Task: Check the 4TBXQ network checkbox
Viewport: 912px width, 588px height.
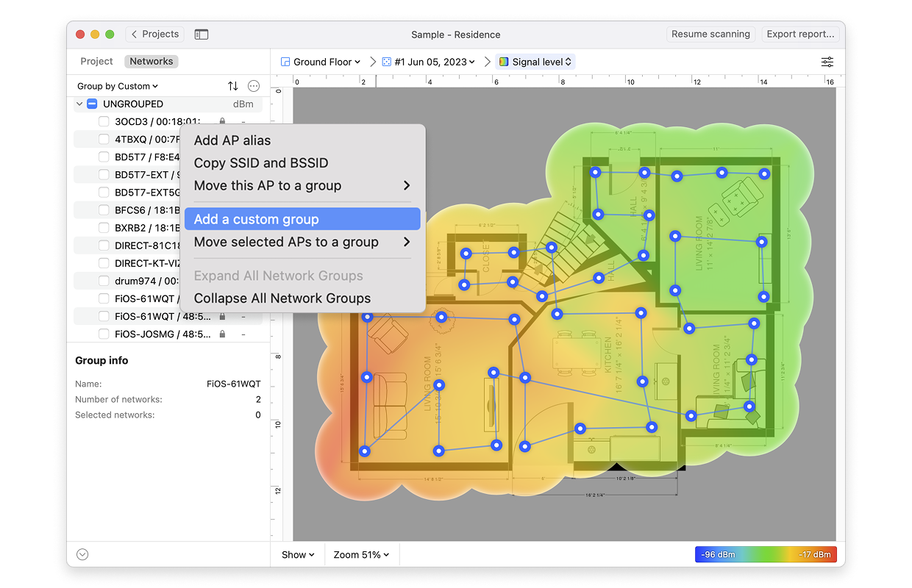Action: tap(104, 139)
